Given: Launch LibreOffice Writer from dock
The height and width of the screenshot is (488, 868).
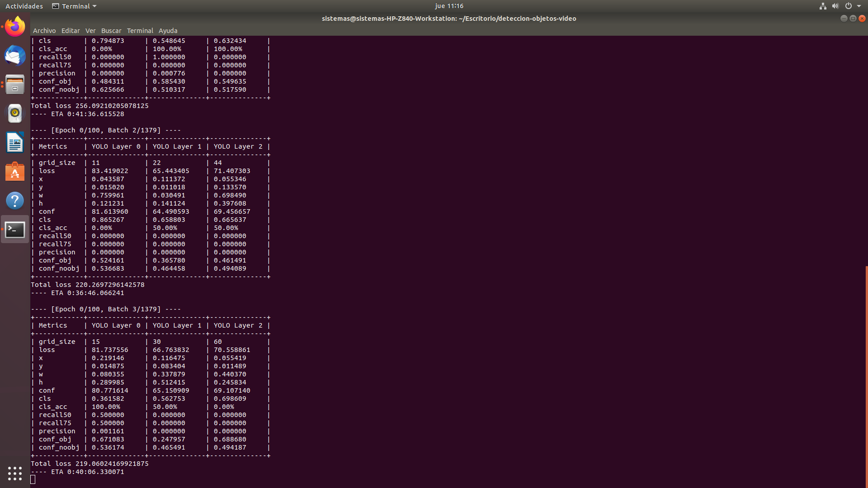Looking at the screenshot, I should click(15, 143).
